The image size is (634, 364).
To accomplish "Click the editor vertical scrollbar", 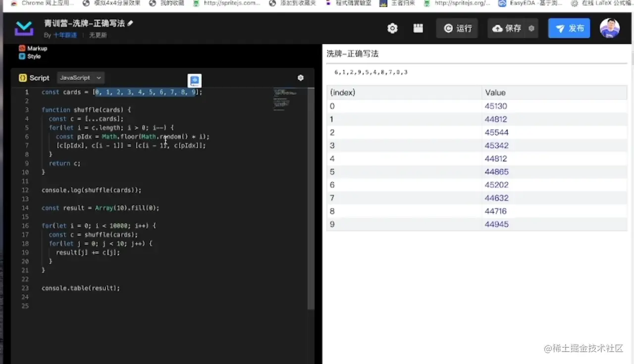I will point(311,198).
